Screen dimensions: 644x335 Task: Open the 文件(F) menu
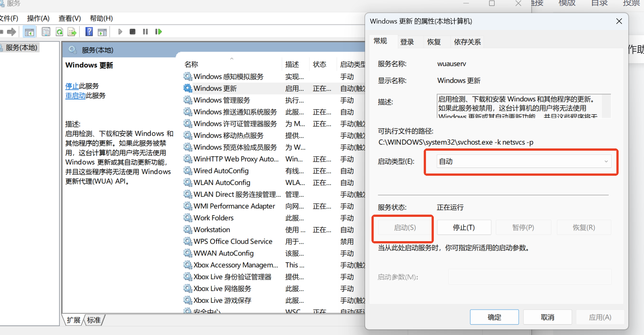9,18
